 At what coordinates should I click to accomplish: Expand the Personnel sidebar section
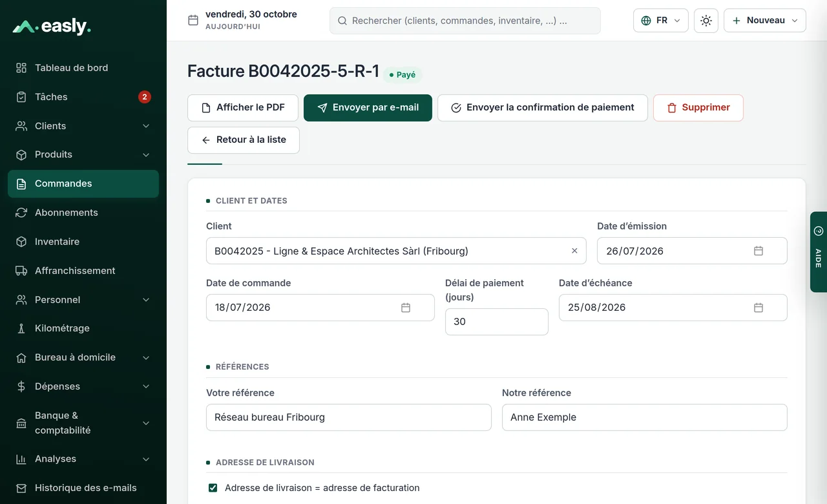[146, 300]
